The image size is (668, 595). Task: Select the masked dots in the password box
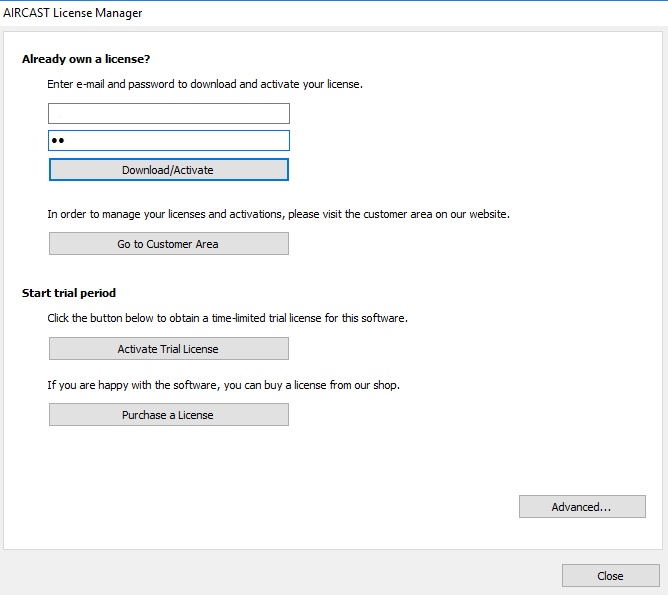[58, 141]
